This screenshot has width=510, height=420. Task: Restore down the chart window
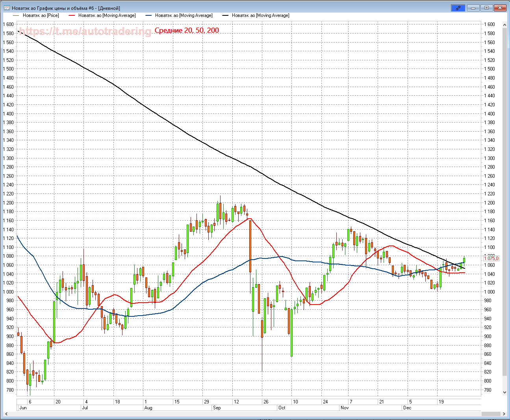click(x=486, y=8)
